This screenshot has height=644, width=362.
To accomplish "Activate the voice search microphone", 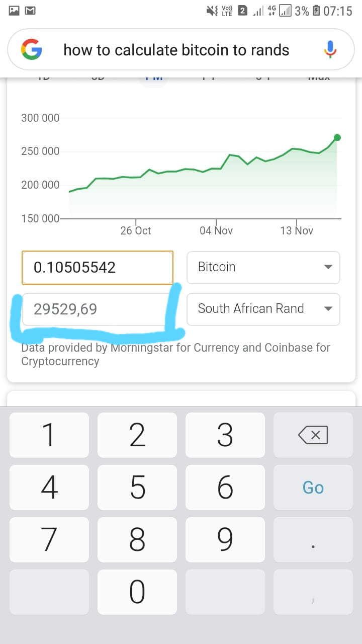I will (330, 50).
